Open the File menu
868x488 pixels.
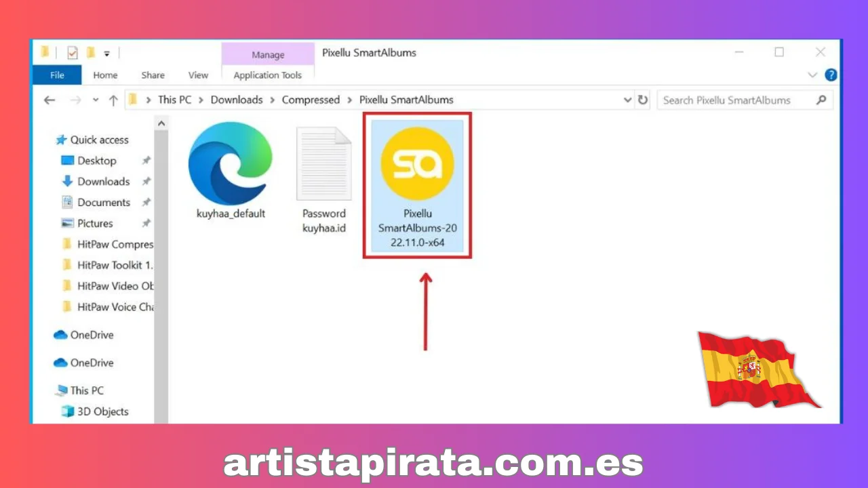point(56,75)
